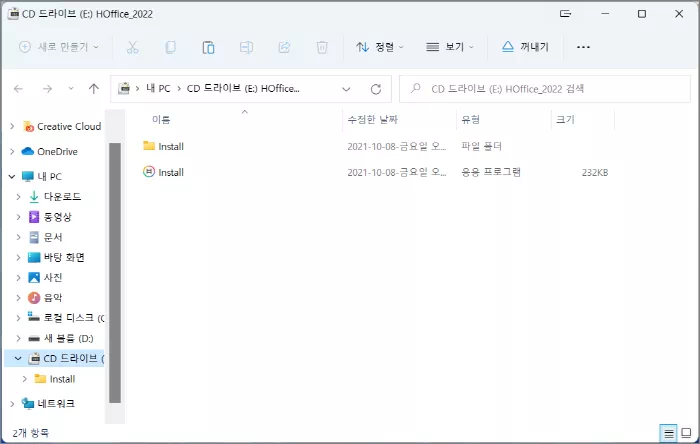Screen dimensions: 700x444
Task: Expand 네트워크 tree node
Action: click(x=12, y=404)
